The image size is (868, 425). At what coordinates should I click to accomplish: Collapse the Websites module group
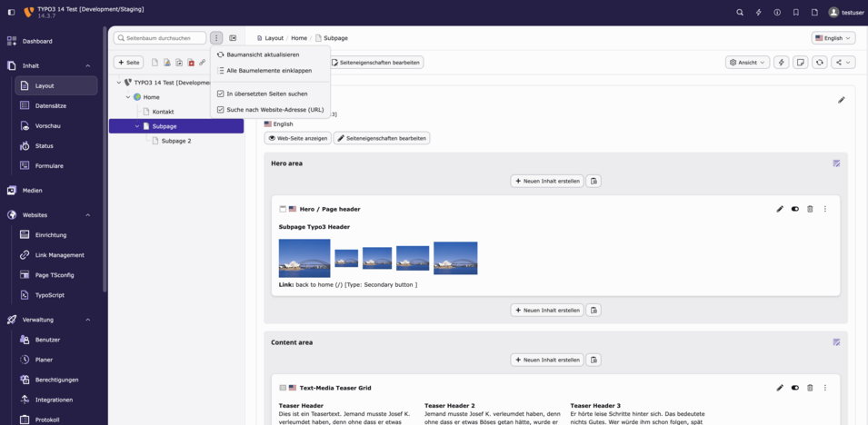[x=51, y=214]
